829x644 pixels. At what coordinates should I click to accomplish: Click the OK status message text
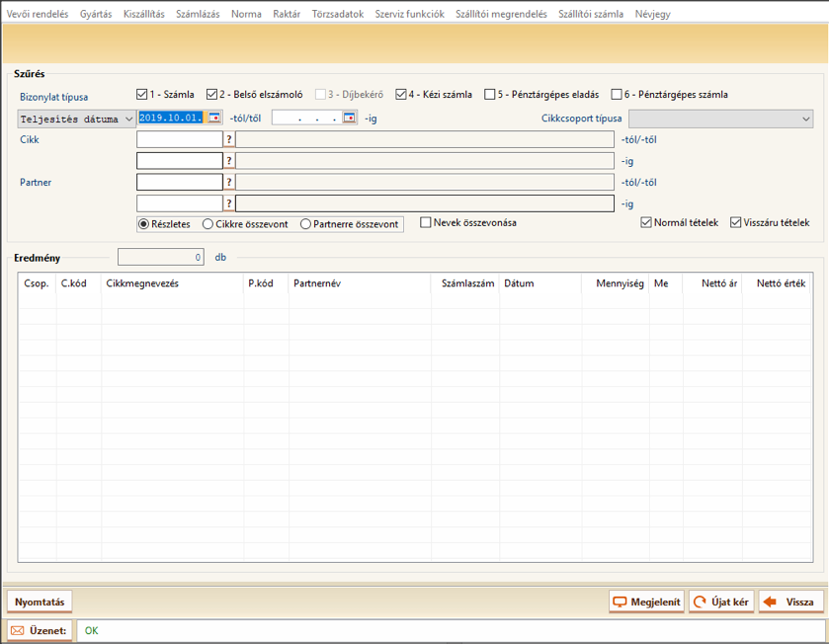[x=92, y=631]
